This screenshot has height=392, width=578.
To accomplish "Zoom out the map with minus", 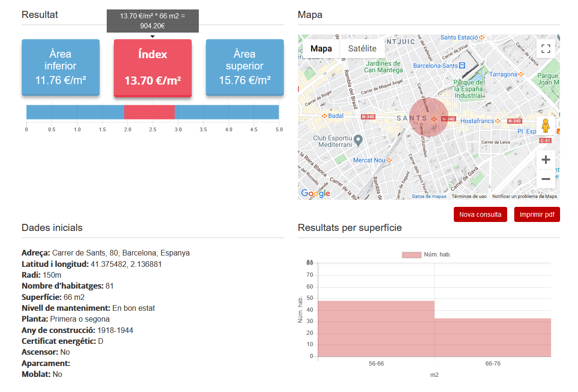I will [x=546, y=179].
